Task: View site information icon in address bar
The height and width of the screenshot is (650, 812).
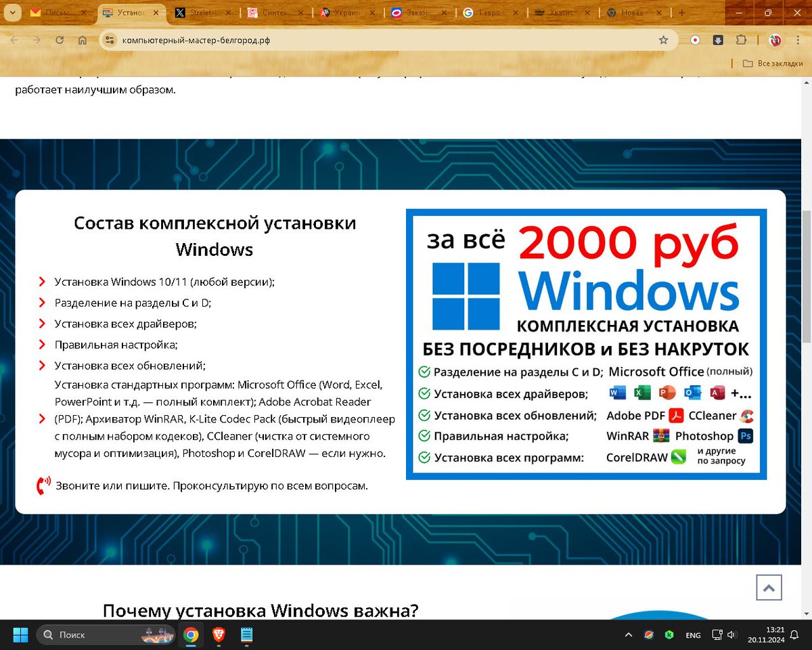Action: (x=110, y=40)
